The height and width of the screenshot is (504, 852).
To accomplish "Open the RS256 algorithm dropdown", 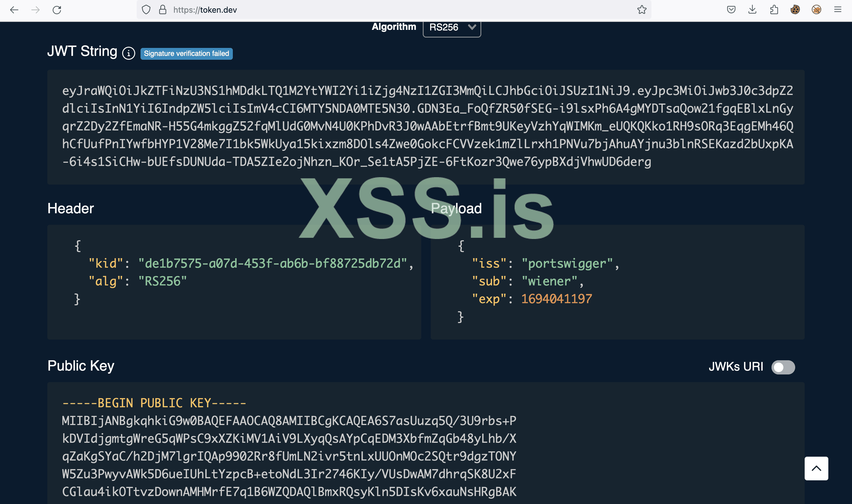I will 452,27.
